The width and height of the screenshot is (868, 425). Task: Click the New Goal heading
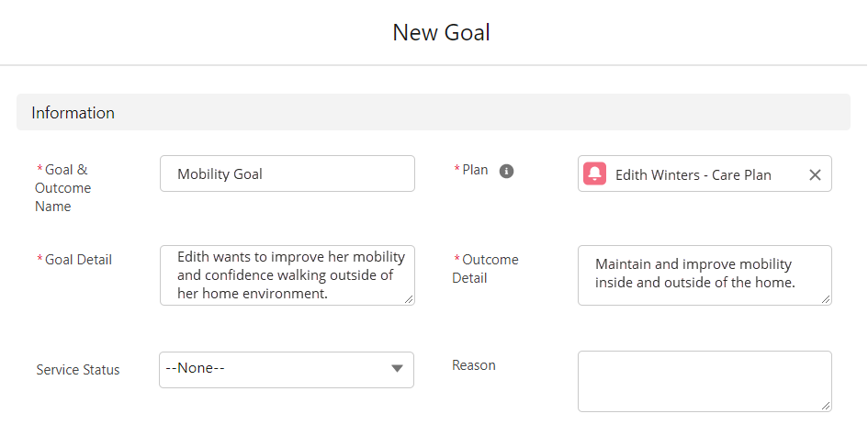click(441, 33)
